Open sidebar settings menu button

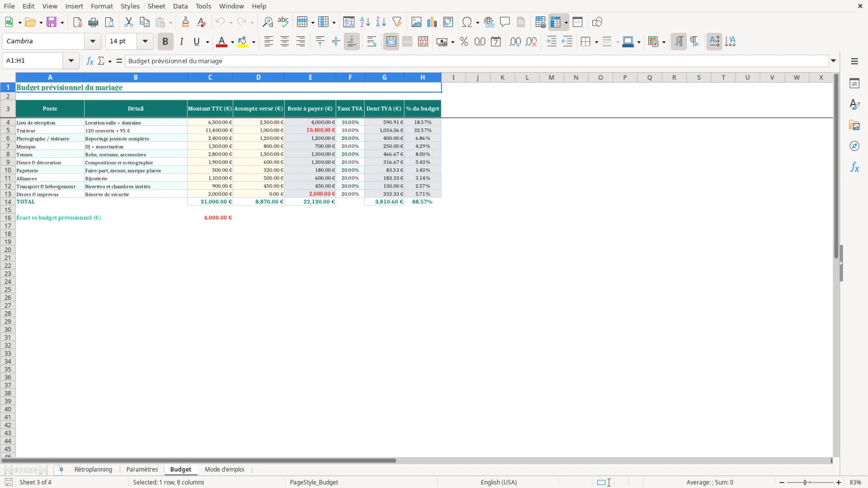854,61
